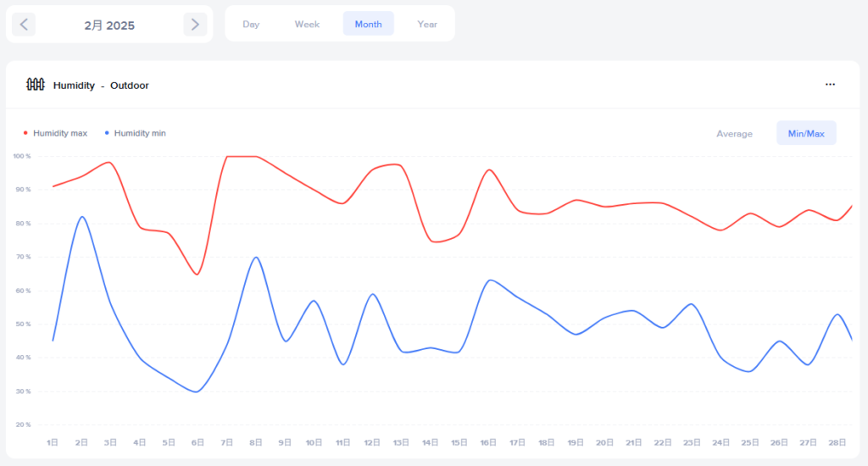Switch to the Week view tab
868x466 pixels.
point(307,24)
